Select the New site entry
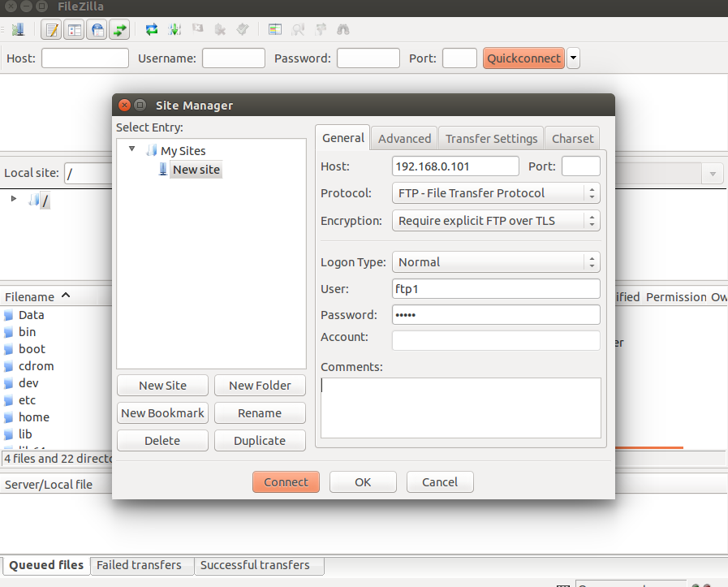Image resolution: width=728 pixels, height=587 pixels. 196,170
